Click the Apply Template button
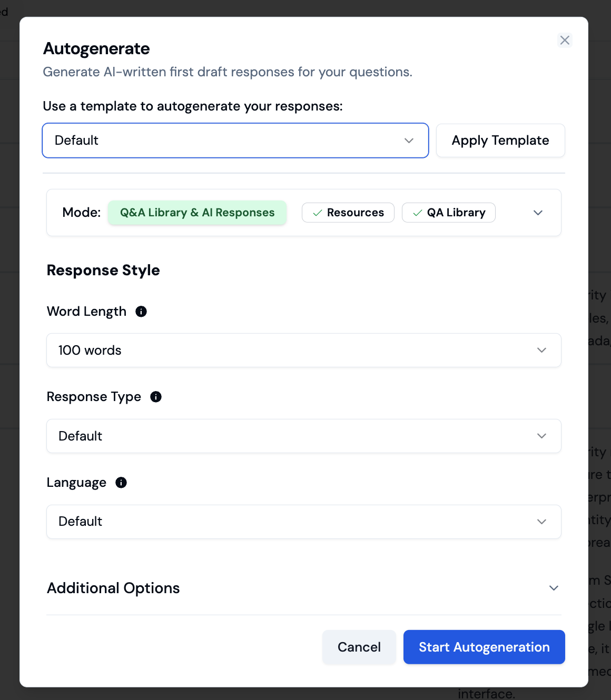 (500, 141)
